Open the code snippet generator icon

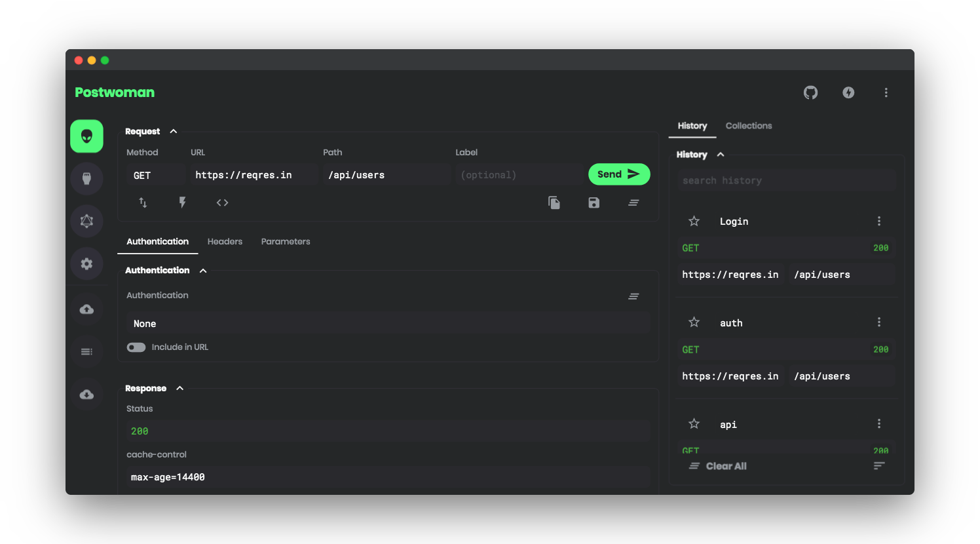click(x=222, y=203)
